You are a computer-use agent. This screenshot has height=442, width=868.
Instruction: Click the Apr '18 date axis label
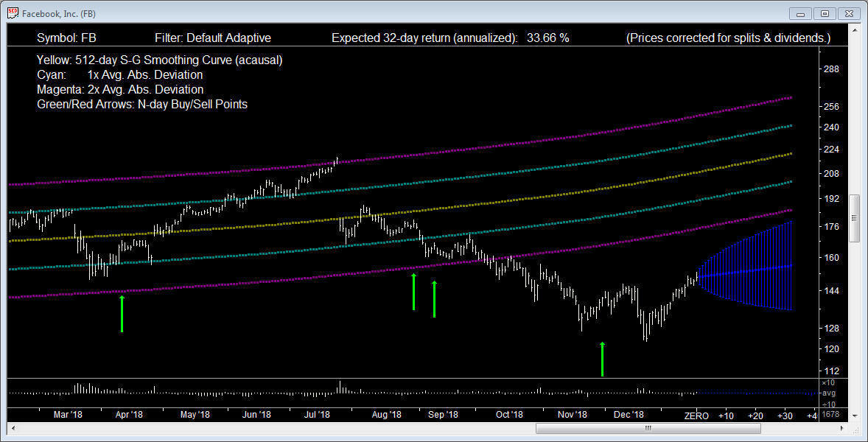(128, 414)
